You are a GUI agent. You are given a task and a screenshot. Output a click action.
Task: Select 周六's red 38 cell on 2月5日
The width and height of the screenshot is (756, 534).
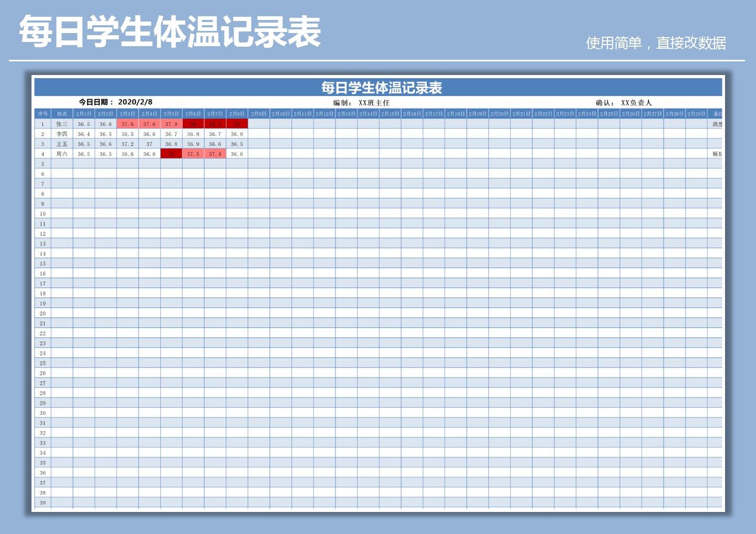point(171,153)
